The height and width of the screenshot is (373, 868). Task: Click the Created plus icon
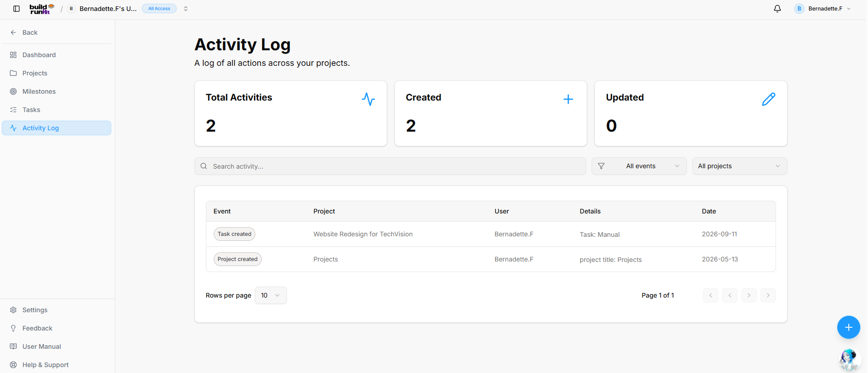[568, 99]
